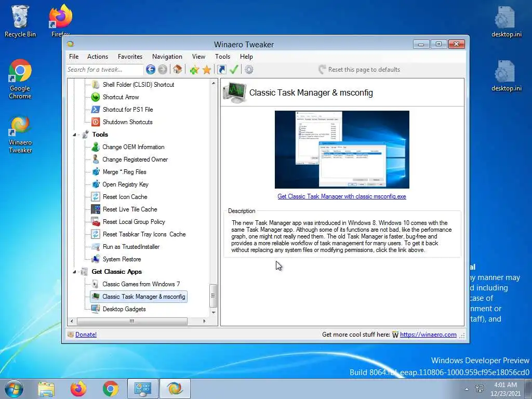Click the Open Registry Key icon
Image resolution: width=532 pixels, height=399 pixels.
(96, 184)
